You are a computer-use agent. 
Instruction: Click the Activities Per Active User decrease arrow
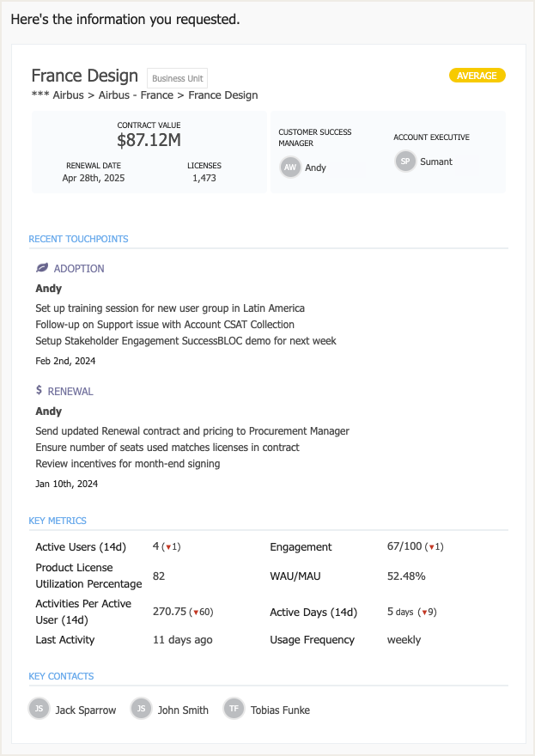click(x=197, y=613)
